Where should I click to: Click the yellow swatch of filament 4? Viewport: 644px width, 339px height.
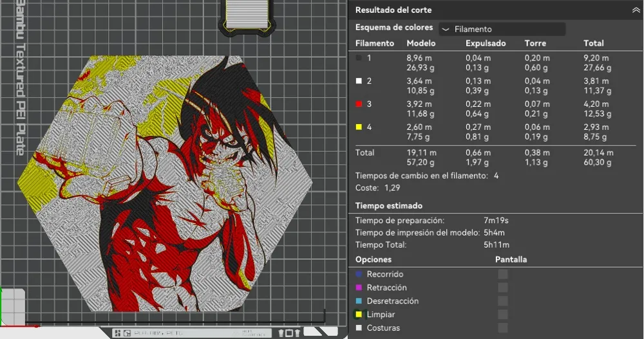[x=359, y=127]
